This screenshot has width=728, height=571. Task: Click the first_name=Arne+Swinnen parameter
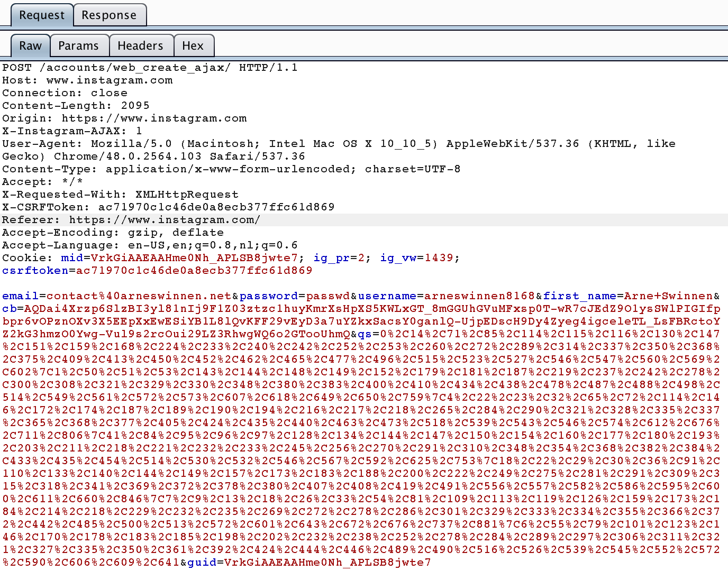pos(628,296)
